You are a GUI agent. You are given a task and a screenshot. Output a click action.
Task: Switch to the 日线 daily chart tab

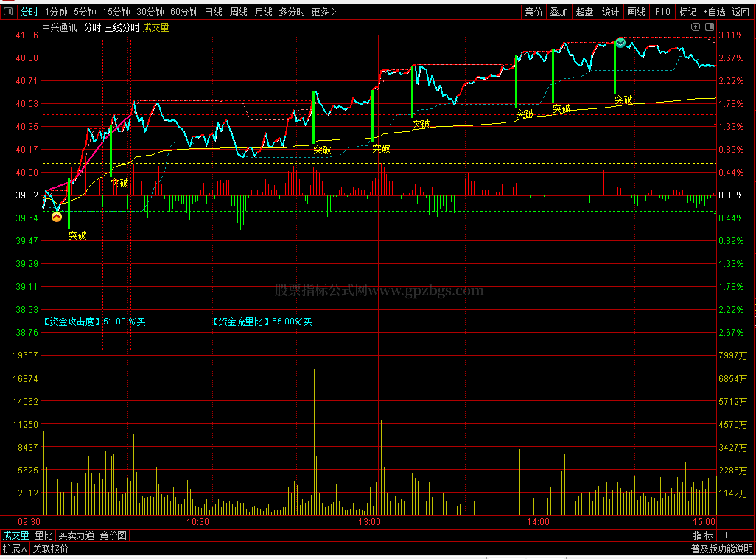tap(213, 12)
